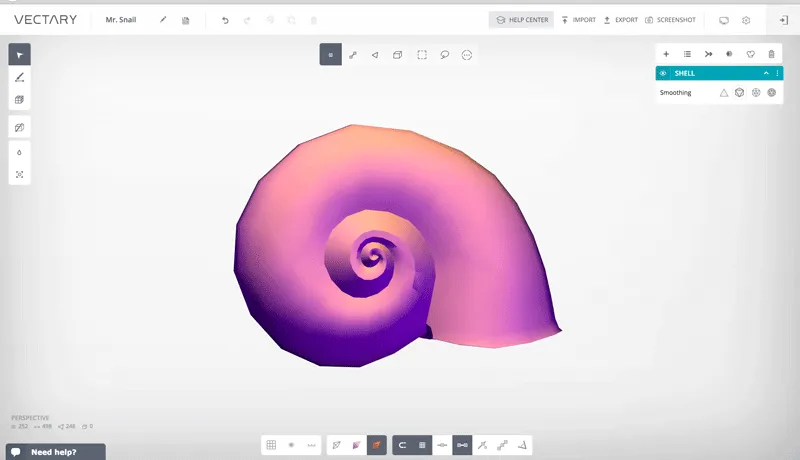
Task: Open the IMPORT menu item
Action: coord(579,20)
